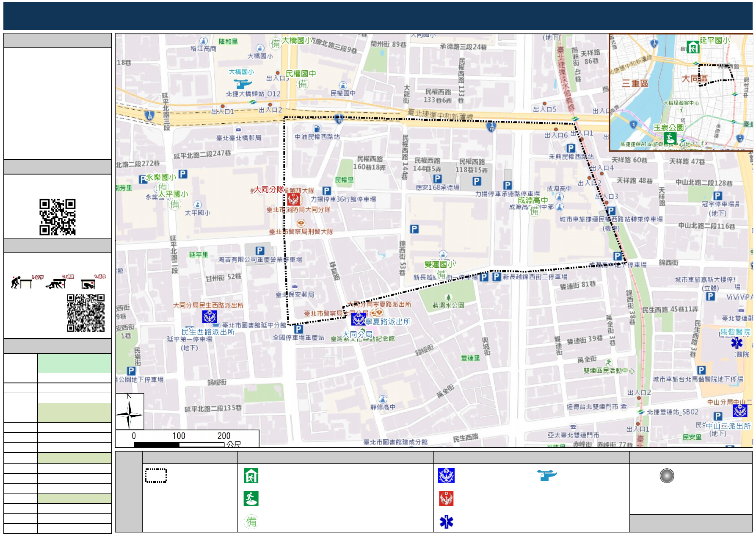Click the parking icon at 力揚停車36行館停車場
756x535 pixels.
tap(326, 191)
